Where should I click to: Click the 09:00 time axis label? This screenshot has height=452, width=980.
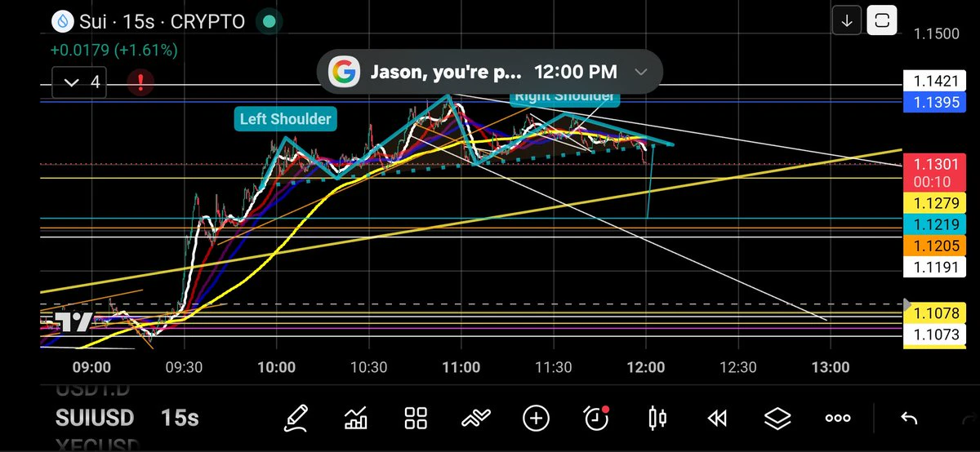click(x=91, y=367)
